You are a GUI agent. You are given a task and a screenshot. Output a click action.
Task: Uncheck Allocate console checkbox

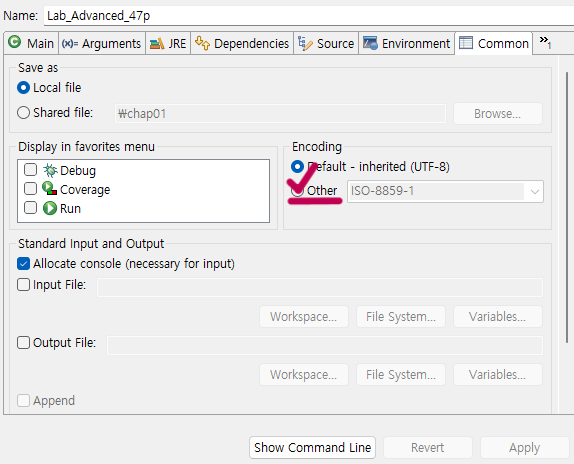pos(23,263)
